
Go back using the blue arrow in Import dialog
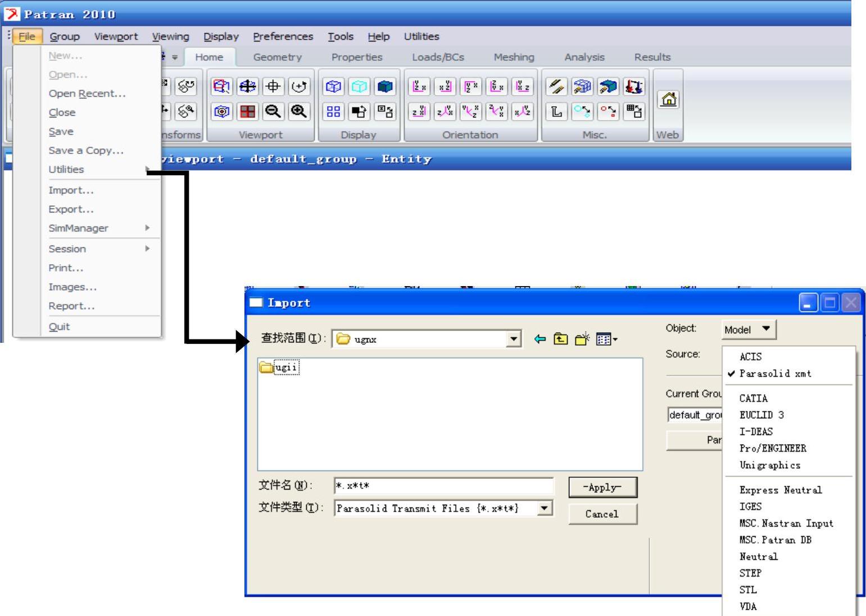coord(539,339)
